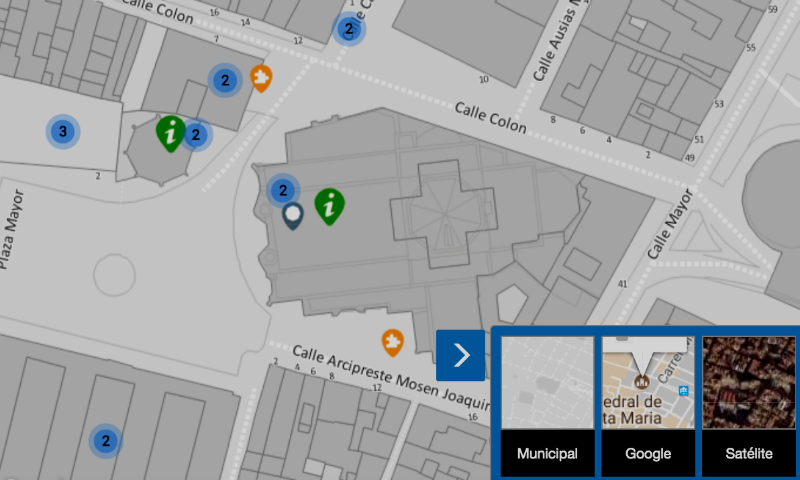Click the orange puzzle marker near Calle Colon
Image resolution: width=800 pixels, height=480 pixels.
pos(261,77)
